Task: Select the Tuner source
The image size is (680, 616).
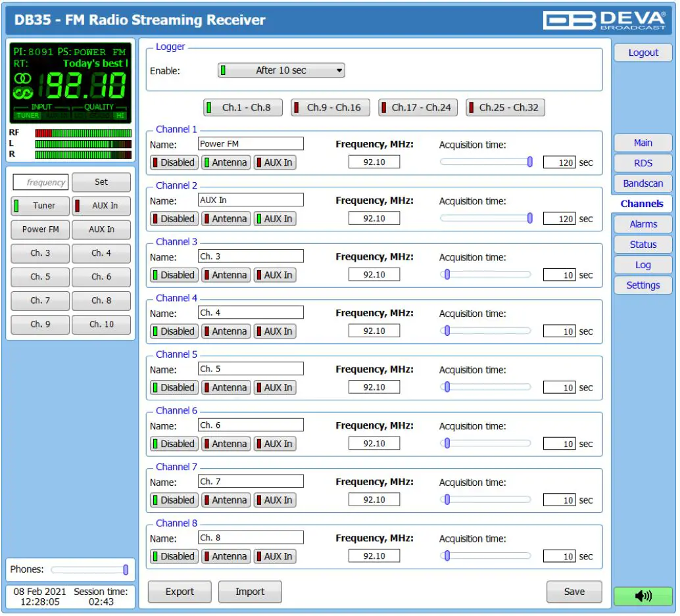Action: [39, 206]
